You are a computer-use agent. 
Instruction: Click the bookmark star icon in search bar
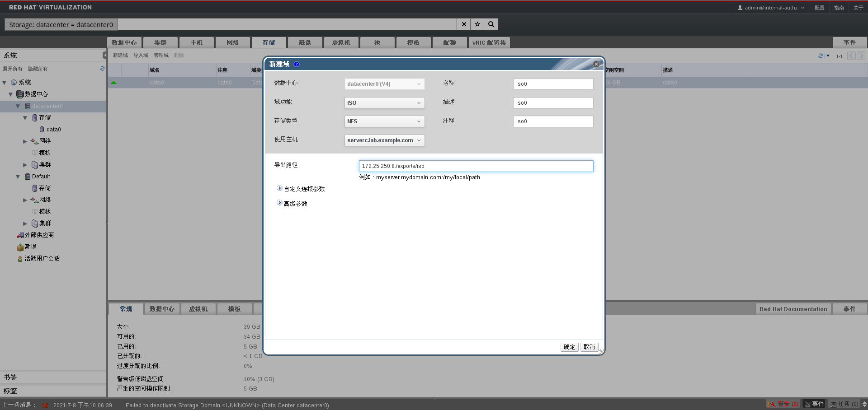(x=477, y=24)
